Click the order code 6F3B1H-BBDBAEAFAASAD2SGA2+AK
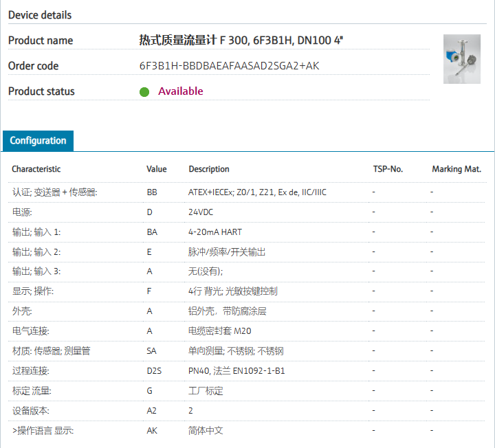This screenshot has width=495, height=448. pyautogui.click(x=229, y=66)
